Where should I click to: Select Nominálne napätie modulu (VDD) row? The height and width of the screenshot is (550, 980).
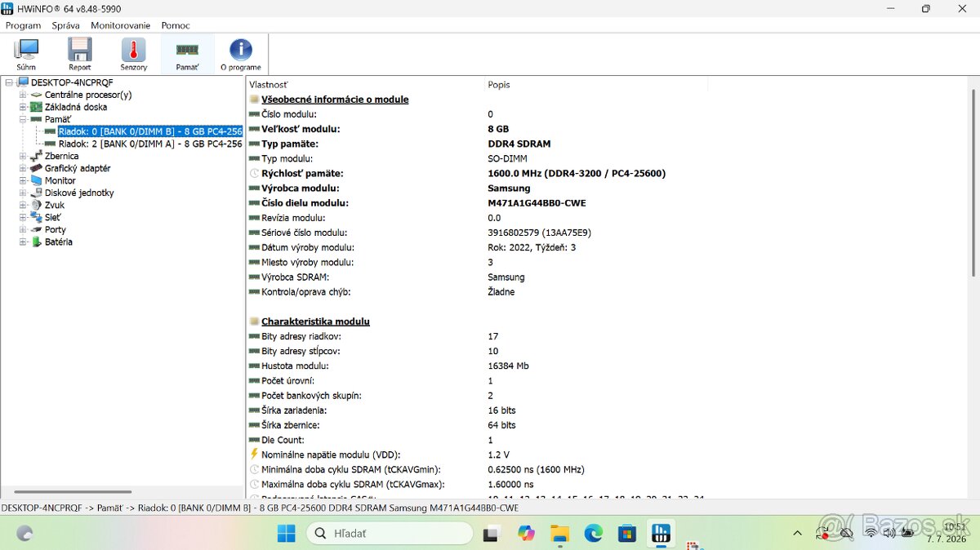607,455
